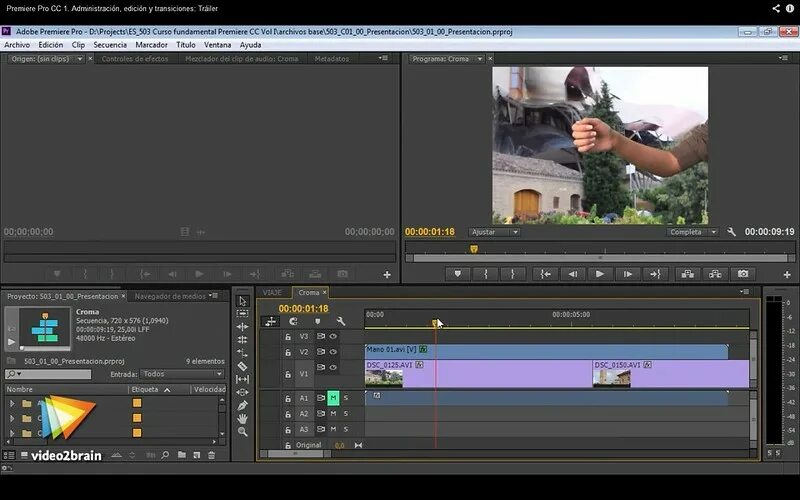
Task: Select the Pen tool
Action: (x=242, y=406)
